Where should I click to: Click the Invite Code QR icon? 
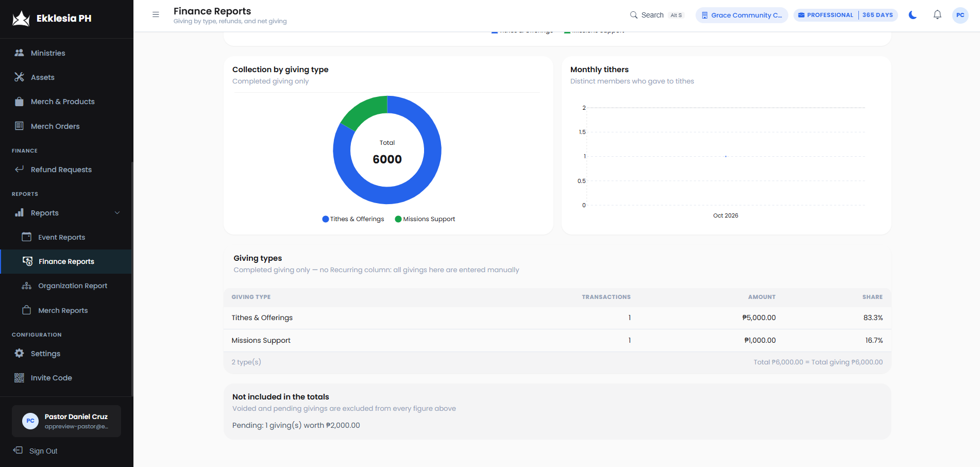click(20, 378)
